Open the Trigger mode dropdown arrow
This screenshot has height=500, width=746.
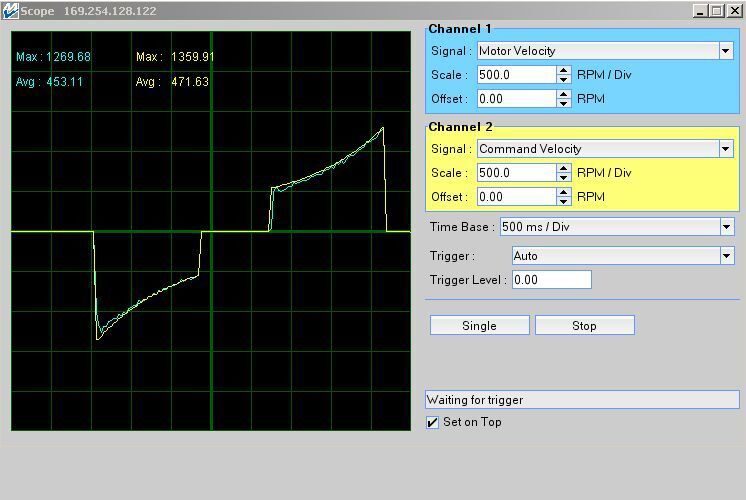(x=726, y=256)
